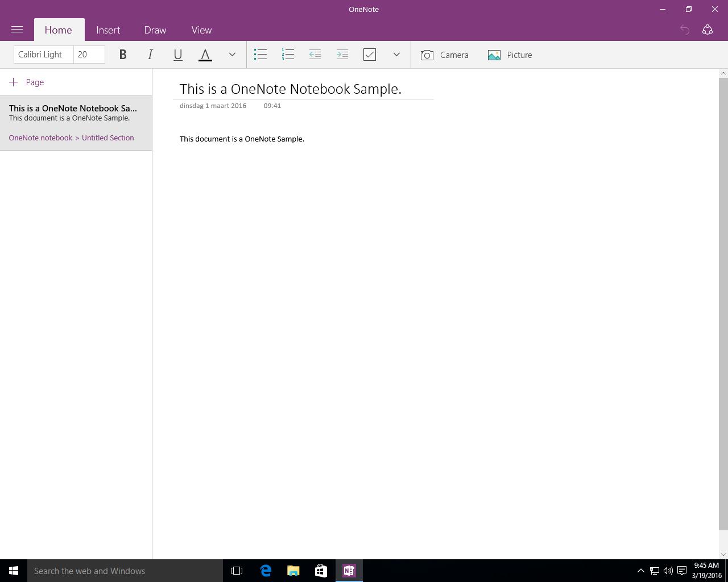728x582 pixels.
Task: Click the body text 'This document is a OneNote Sample.'
Action: (242, 139)
